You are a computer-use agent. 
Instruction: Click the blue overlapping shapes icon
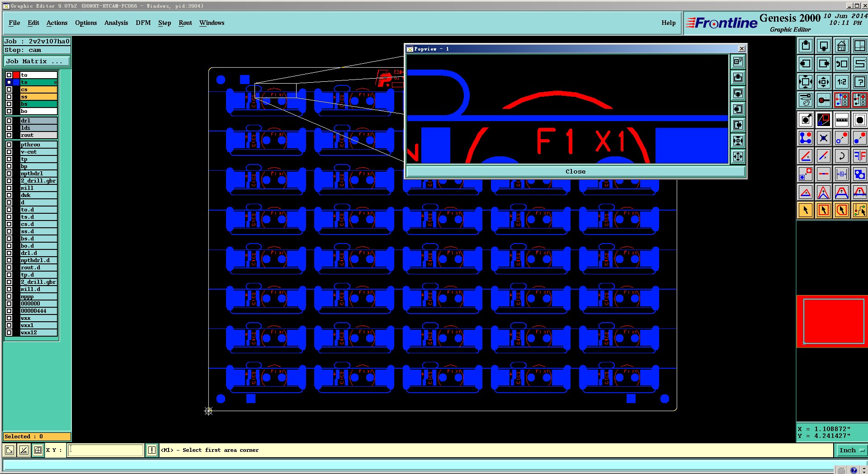[x=859, y=174]
